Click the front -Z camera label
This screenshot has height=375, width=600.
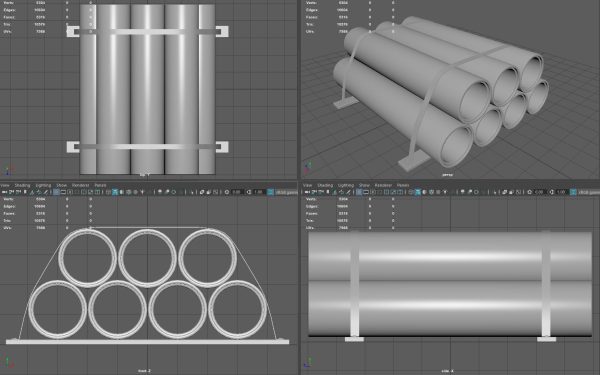[x=144, y=371]
